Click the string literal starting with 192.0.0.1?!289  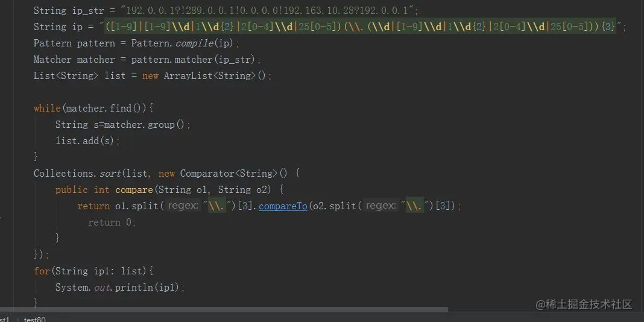tap(267, 10)
